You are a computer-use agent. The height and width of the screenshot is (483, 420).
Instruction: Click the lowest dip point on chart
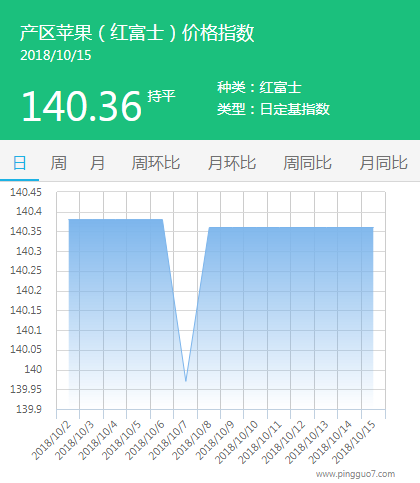[x=186, y=381]
